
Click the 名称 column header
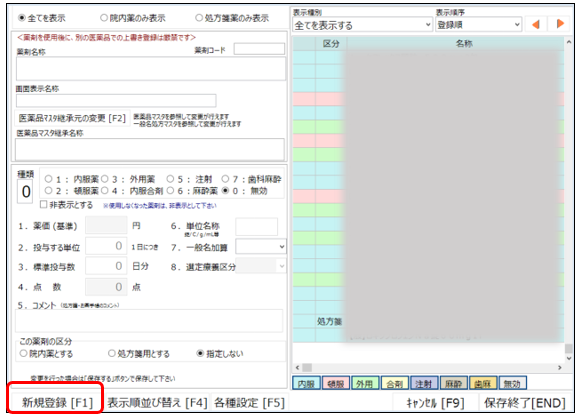click(x=456, y=44)
